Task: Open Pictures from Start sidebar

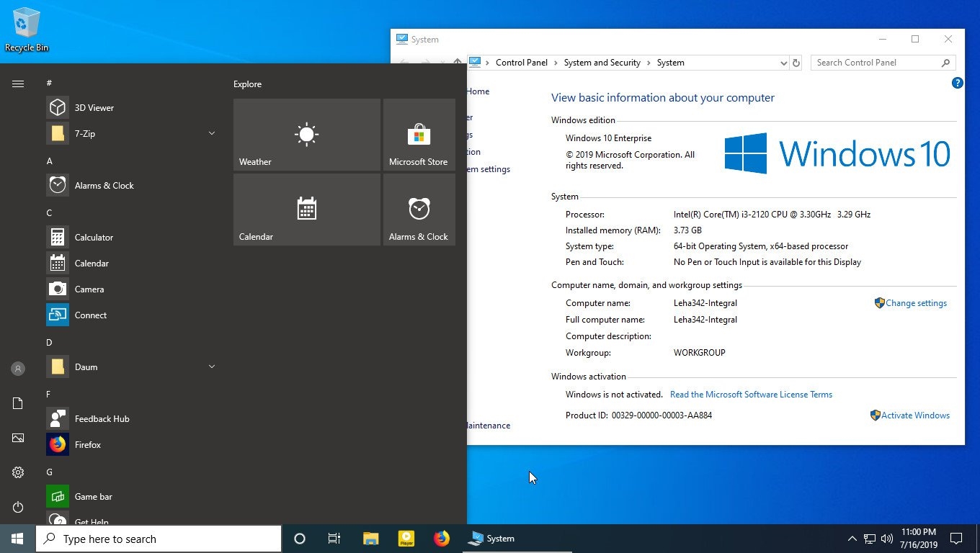Action: click(18, 438)
